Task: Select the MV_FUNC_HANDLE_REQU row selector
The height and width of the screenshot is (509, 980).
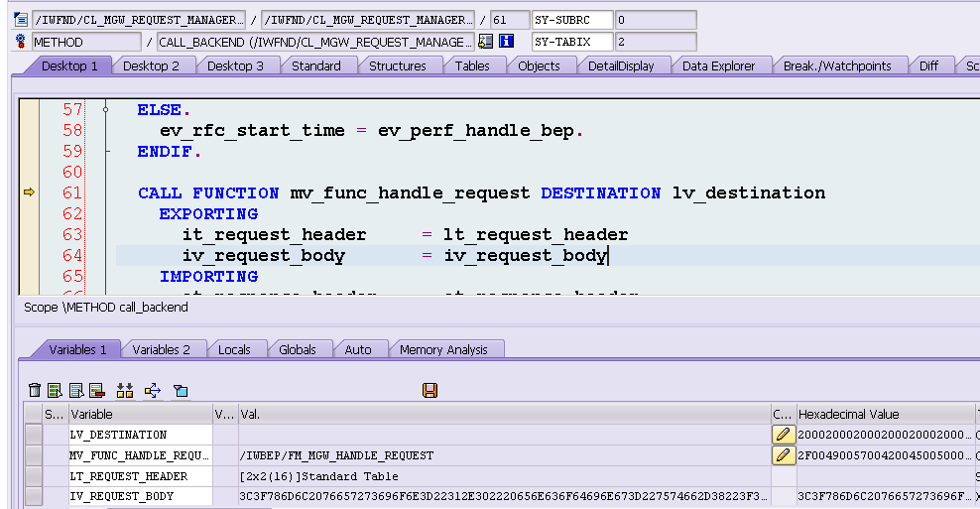Action: (x=34, y=455)
